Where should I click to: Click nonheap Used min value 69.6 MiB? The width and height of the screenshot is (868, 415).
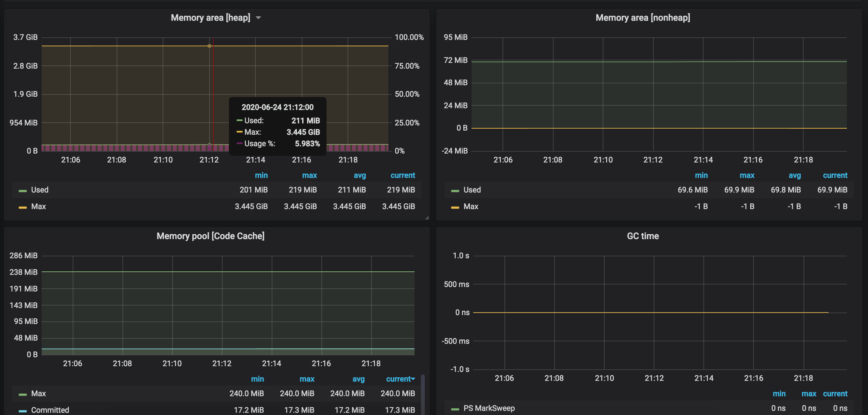[x=692, y=190]
